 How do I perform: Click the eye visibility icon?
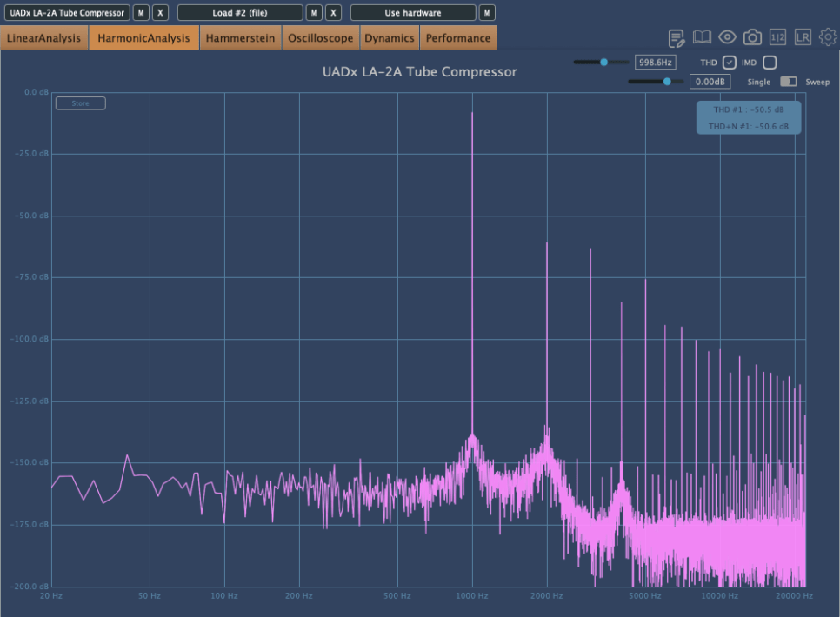tap(727, 37)
